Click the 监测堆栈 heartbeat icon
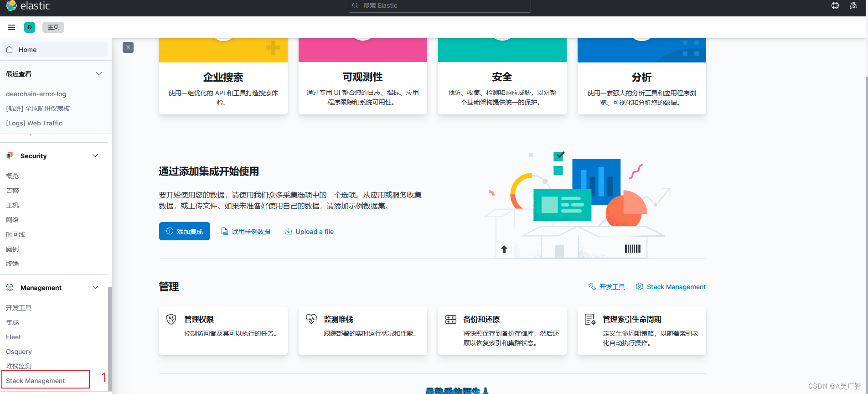Image resolution: width=868 pixels, height=394 pixels. pos(311,319)
